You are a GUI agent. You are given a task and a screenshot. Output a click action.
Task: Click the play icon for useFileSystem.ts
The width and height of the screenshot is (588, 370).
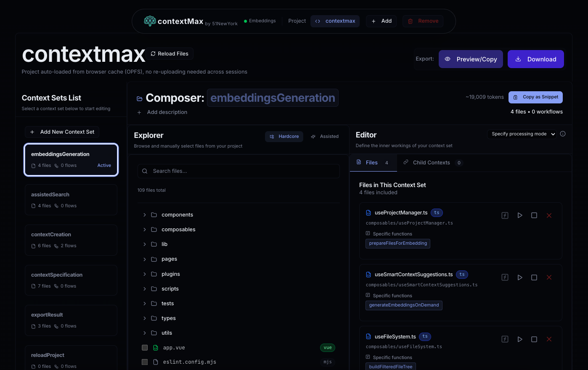(x=520, y=339)
